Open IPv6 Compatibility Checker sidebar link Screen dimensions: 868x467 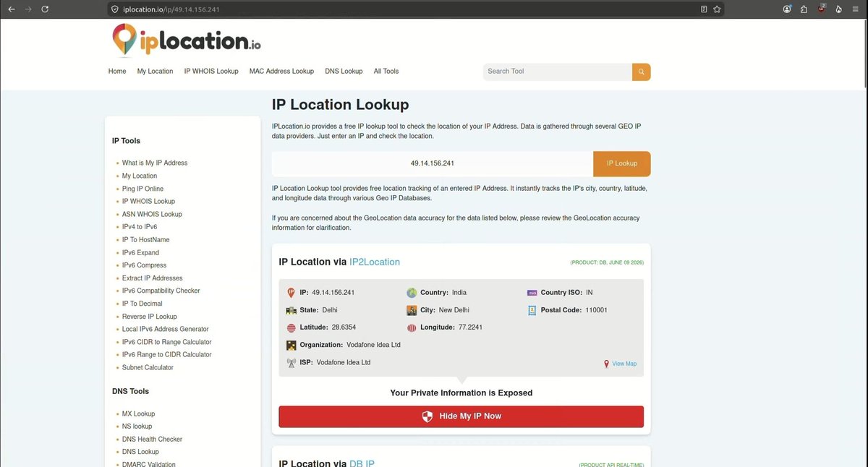[x=161, y=291]
